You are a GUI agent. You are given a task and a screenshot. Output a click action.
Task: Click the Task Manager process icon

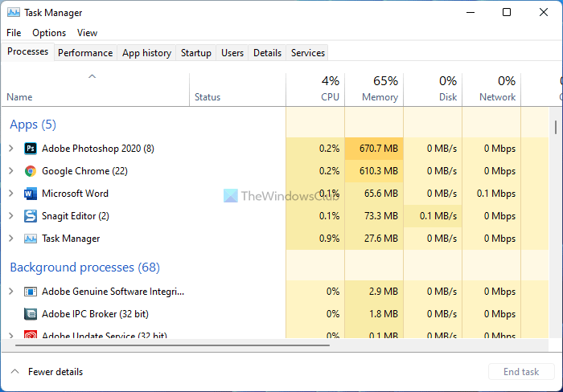[x=31, y=239]
